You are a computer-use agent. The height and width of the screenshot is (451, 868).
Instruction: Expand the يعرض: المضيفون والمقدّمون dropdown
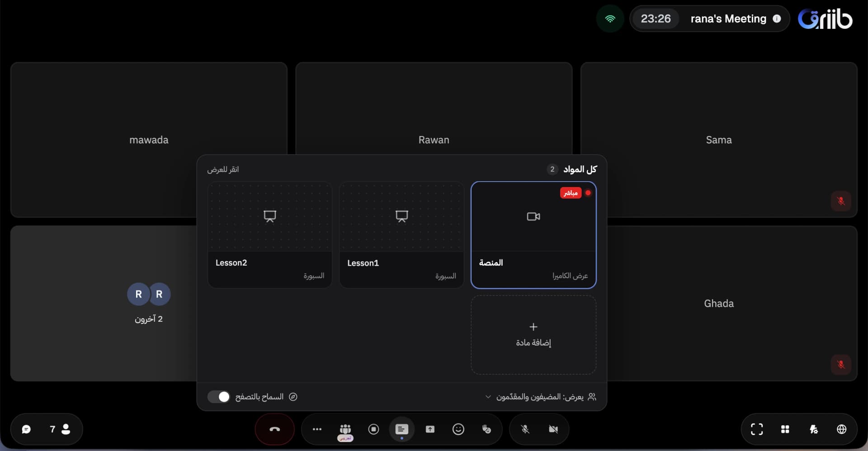click(541, 396)
